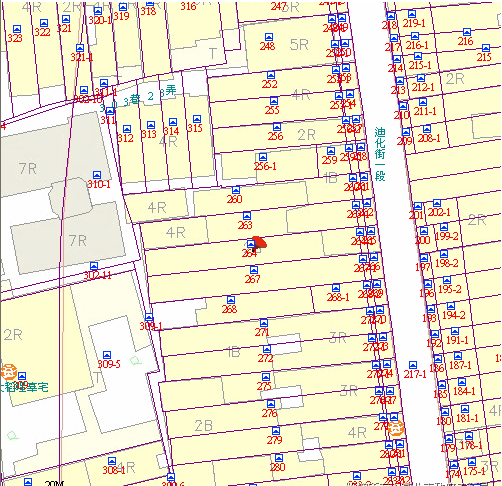Select the blue icon above lot 184-1
502x486 pixels.
[x=462, y=382]
